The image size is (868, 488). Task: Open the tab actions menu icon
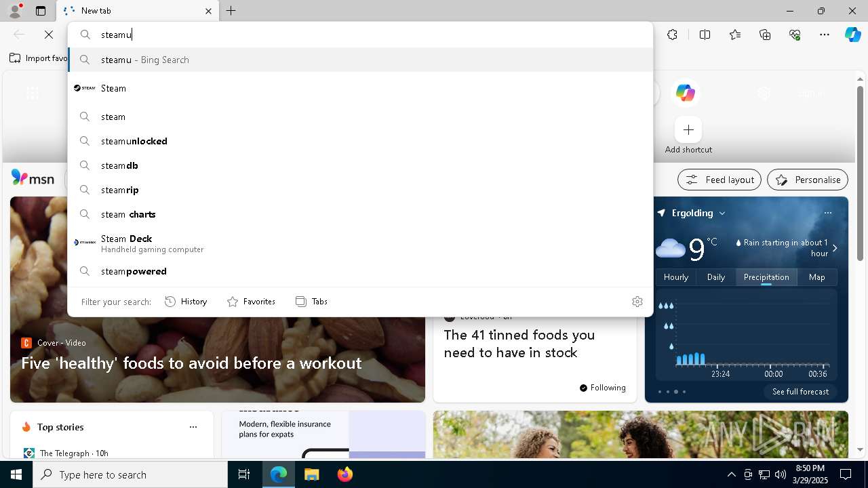coord(41,11)
